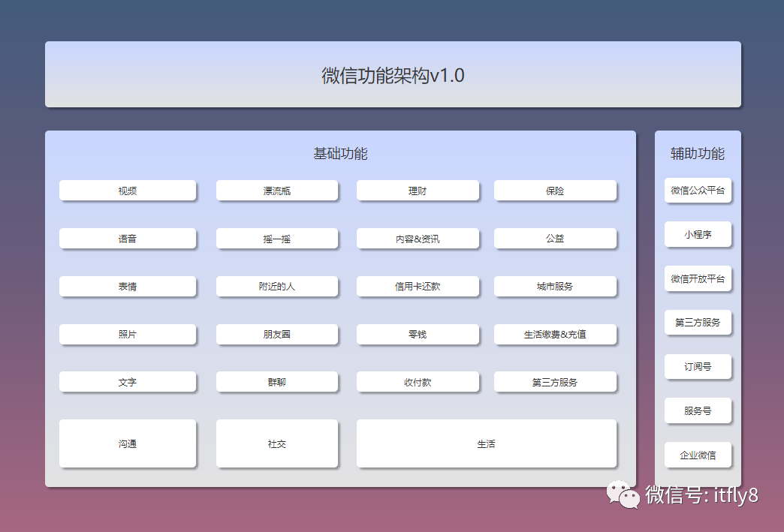Select the 表情 box
784x532 pixels.
pos(128,286)
